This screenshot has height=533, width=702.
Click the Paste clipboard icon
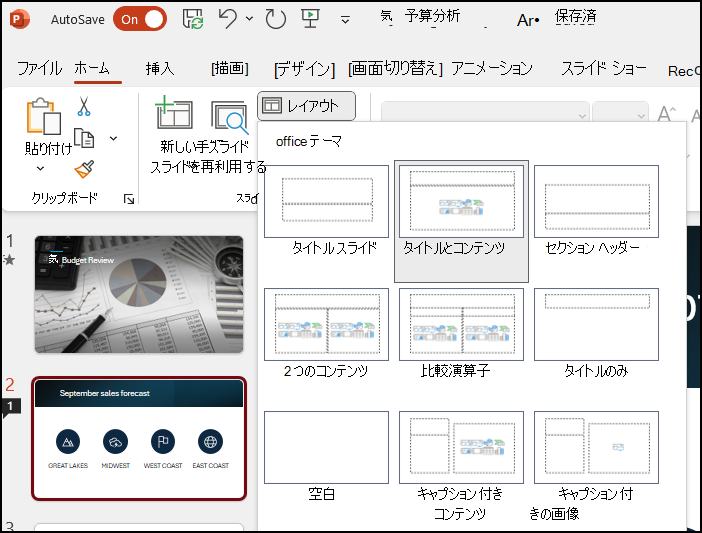click(43, 116)
